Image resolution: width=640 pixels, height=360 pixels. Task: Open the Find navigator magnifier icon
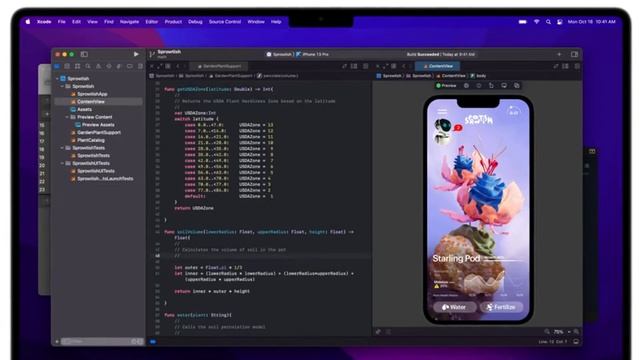[88, 66]
